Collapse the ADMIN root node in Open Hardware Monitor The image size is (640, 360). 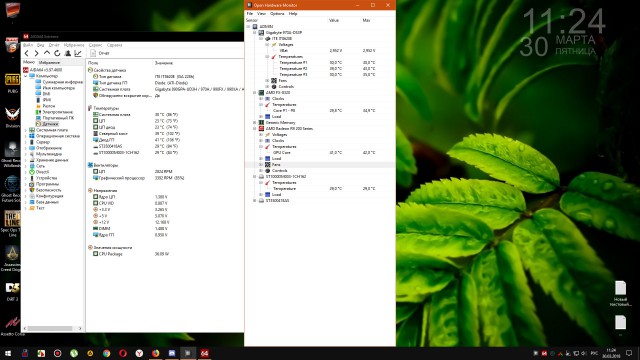[248, 27]
